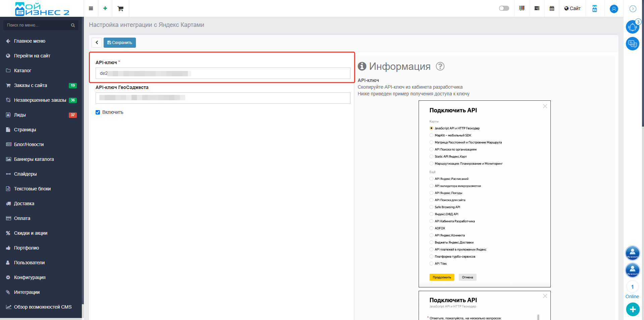Open the calendar icon
644x320 pixels.
click(x=552, y=8)
